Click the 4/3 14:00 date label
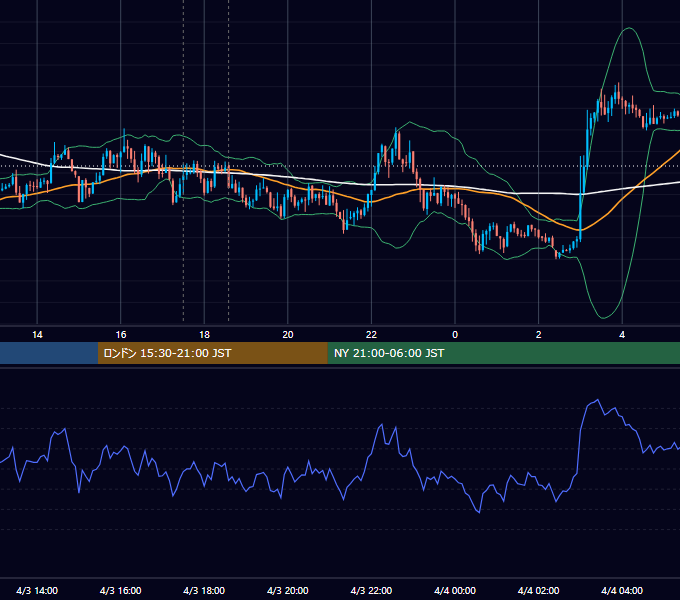This screenshot has height=600, width=680. point(37,590)
